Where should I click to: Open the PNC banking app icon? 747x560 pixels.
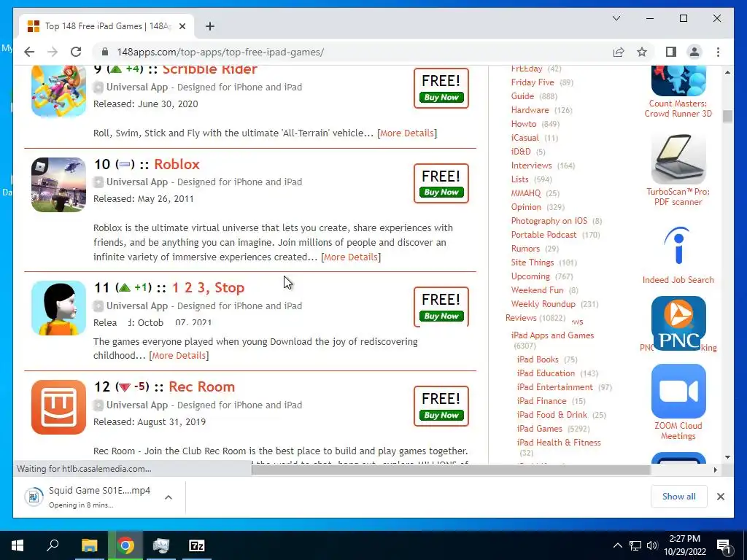click(678, 323)
